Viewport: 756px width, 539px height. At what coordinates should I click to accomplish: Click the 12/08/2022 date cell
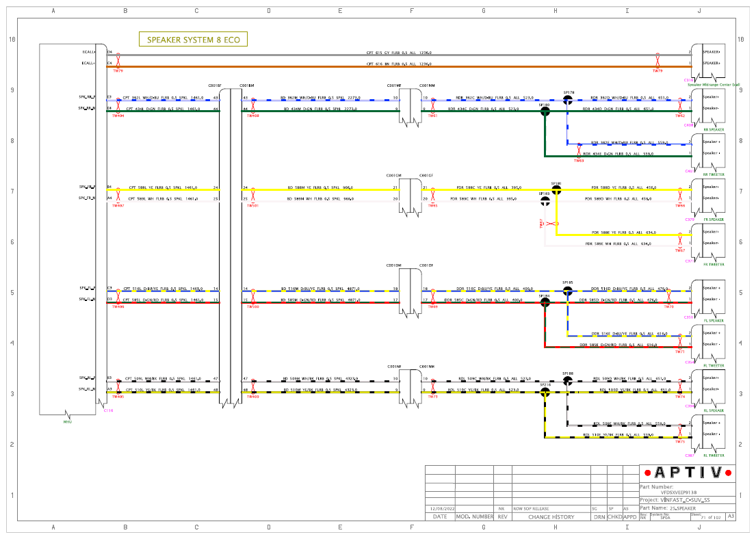pyautogui.click(x=440, y=509)
